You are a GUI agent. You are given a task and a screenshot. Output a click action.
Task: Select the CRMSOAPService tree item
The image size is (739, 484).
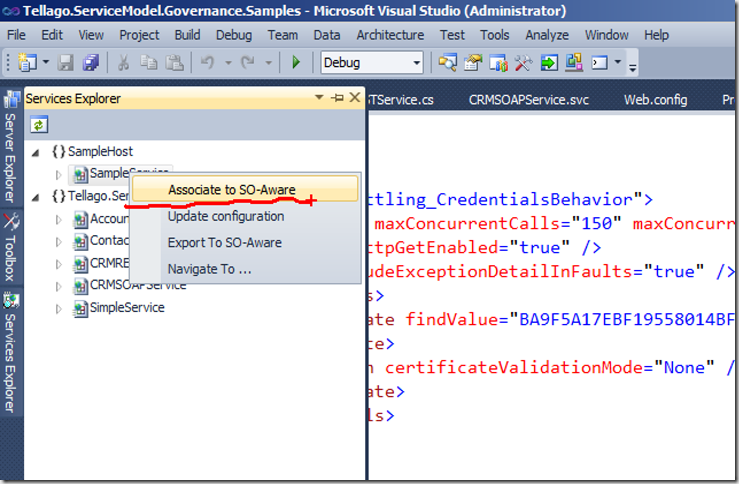pos(130,286)
